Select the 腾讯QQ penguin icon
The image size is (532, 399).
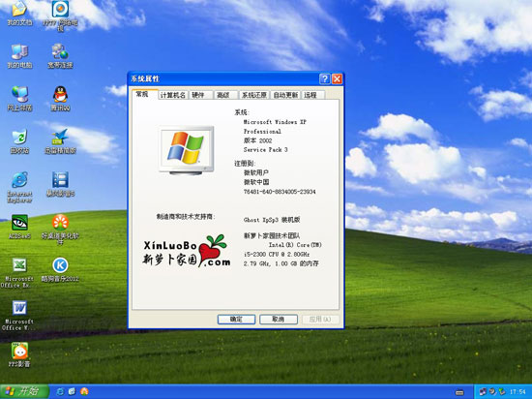60,99
